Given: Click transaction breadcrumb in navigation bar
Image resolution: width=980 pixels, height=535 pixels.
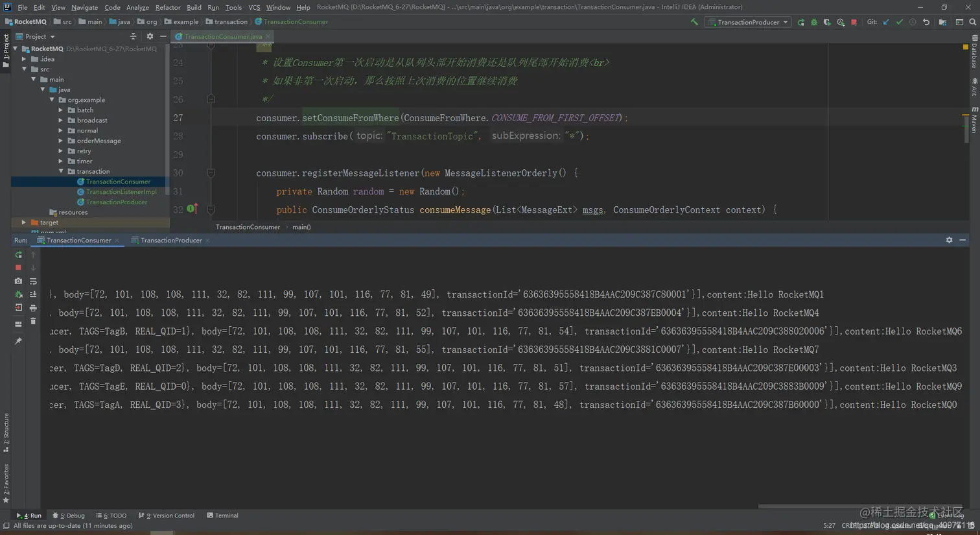Looking at the screenshot, I should (x=227, y=21).
